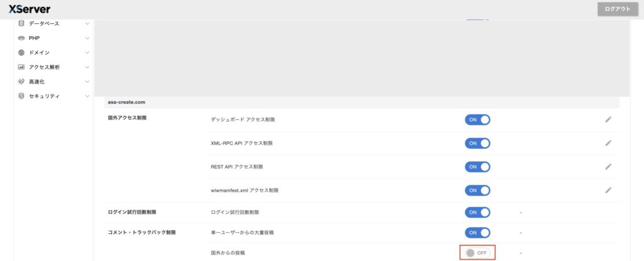Expand データベース menu chevron

[x=87, y=24]
